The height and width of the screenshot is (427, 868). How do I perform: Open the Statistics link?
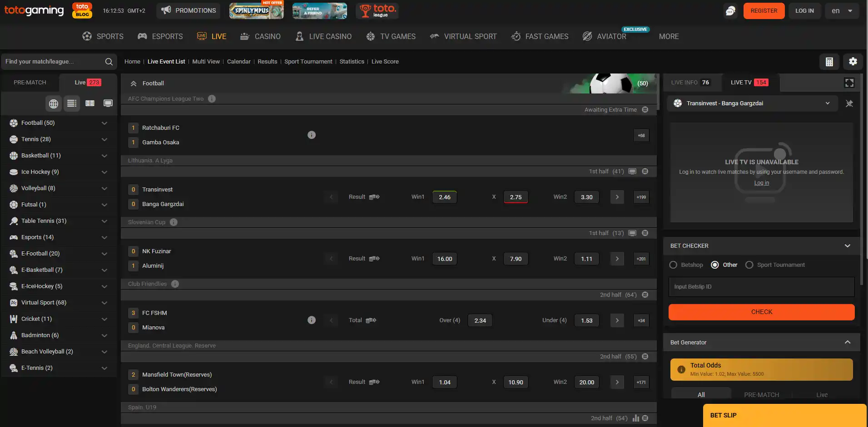[352, 62]
